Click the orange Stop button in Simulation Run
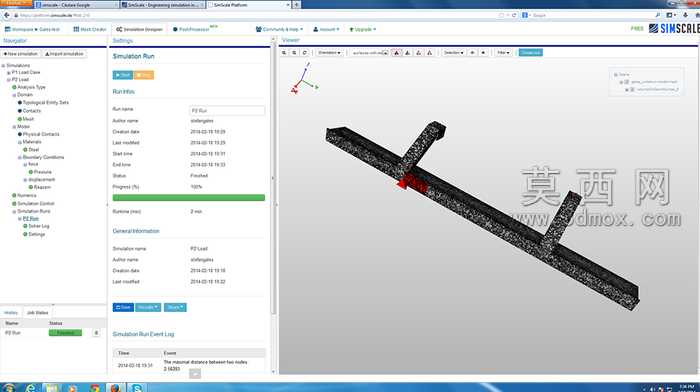This screenshot has height=392, width=700. (144, 75)
